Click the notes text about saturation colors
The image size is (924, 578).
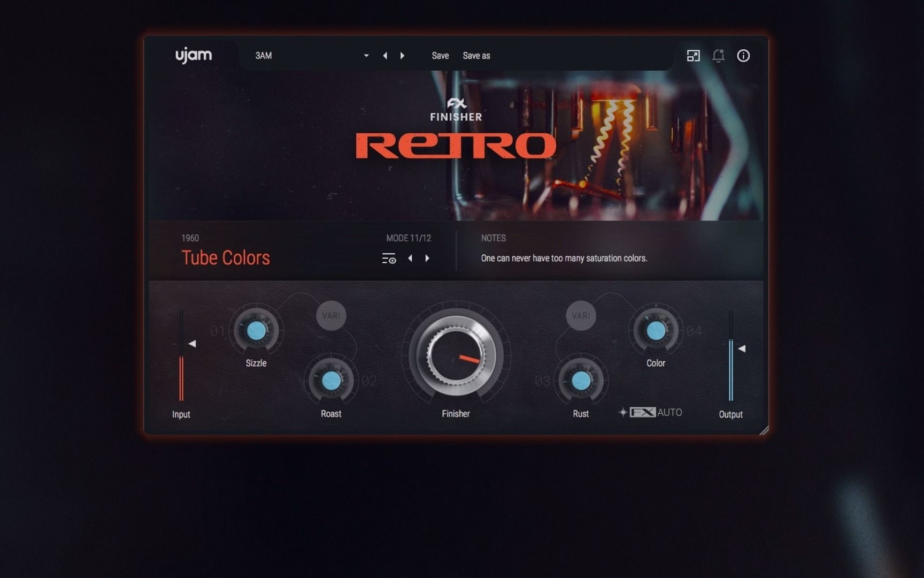pyautogui.click(x=564, y=258)
